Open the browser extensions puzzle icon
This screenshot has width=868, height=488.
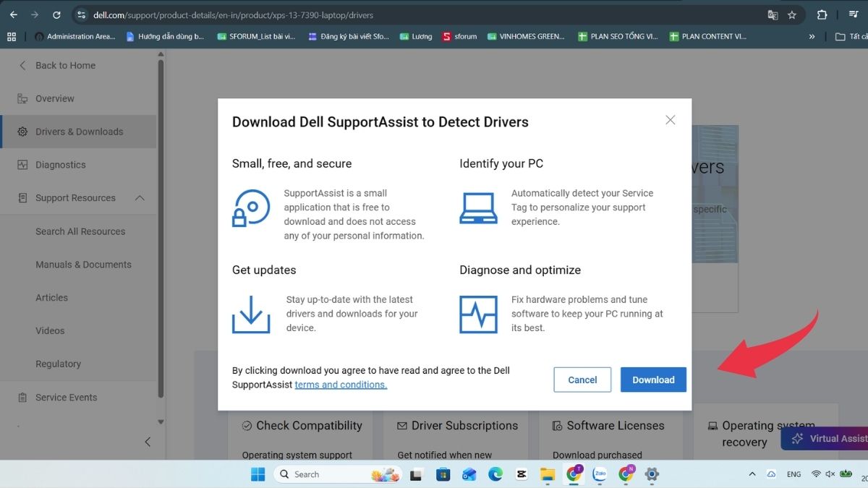[x=822, y=14]
